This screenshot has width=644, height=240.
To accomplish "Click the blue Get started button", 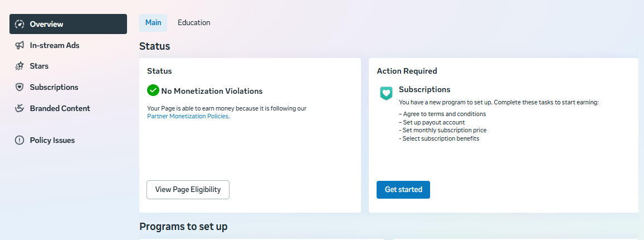I will coord(403,190).
